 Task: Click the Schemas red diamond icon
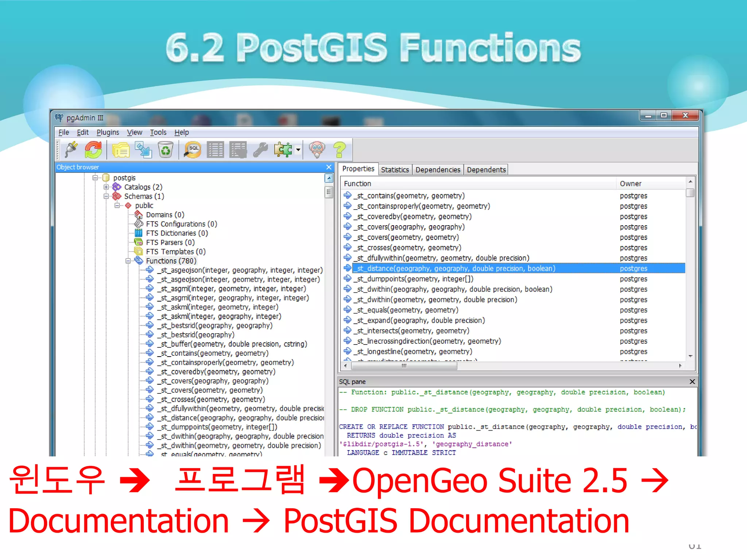coord(117,196)
